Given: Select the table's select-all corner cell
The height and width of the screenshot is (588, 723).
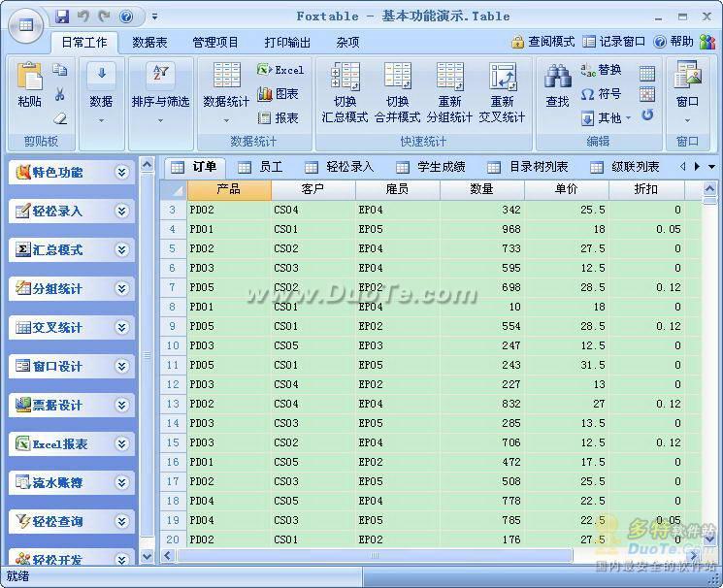Looking at the screenshot, I should tap(174, 189).
